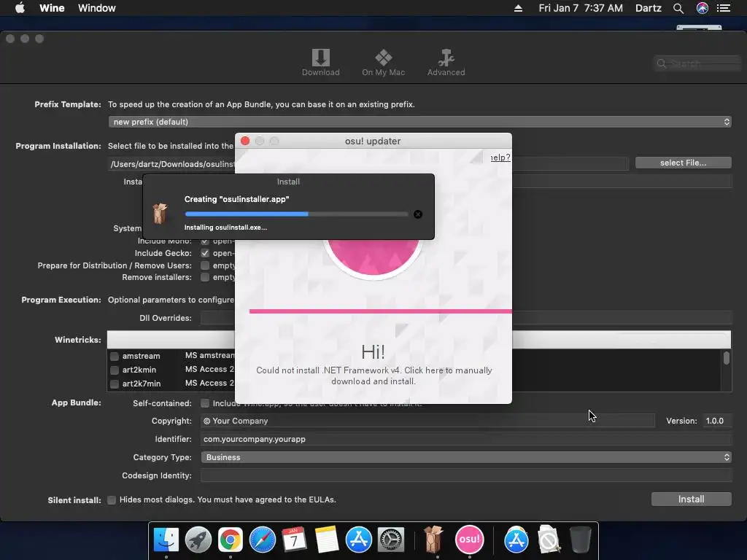Open the Prefix Template dropdown

click(419, 122)
